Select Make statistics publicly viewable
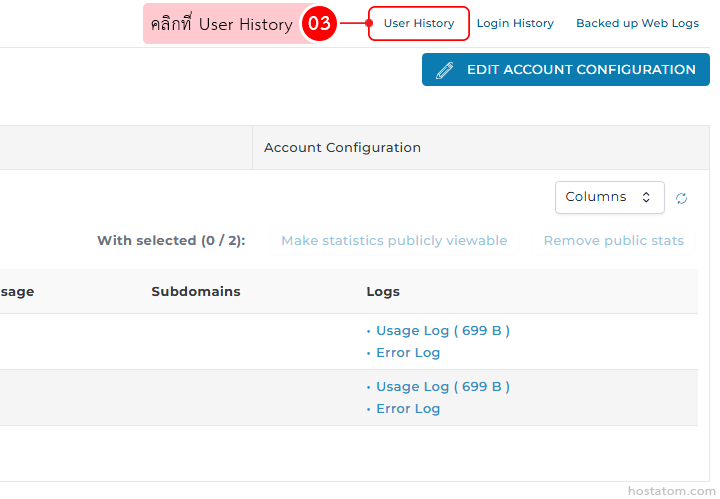Viewport: 720px width, 499px height. pos(394,241)
